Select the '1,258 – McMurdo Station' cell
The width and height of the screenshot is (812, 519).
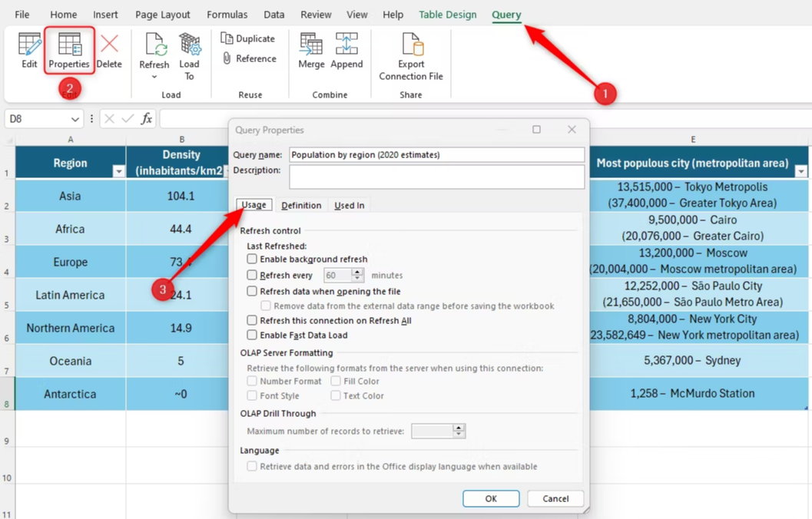692,393
